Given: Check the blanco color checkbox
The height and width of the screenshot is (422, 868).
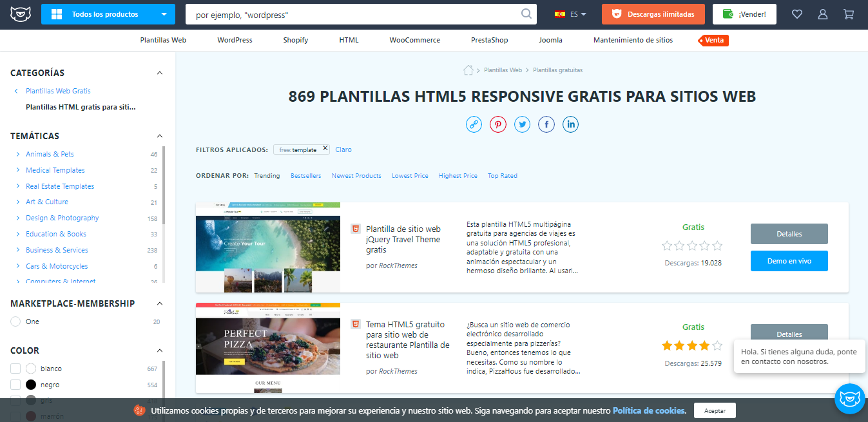Looking at the screenshot, I should 15,369.
